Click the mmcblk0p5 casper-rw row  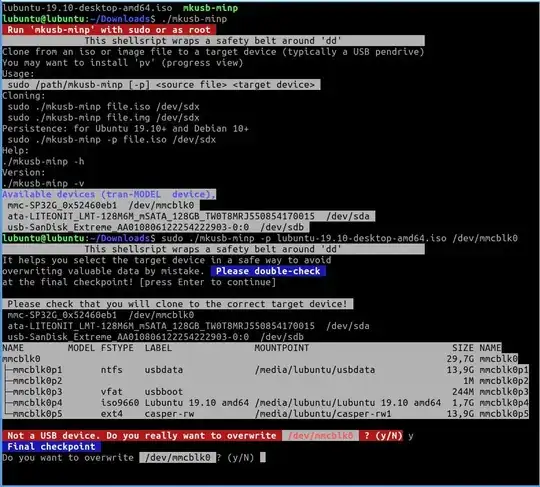click(x=265, y=414)
